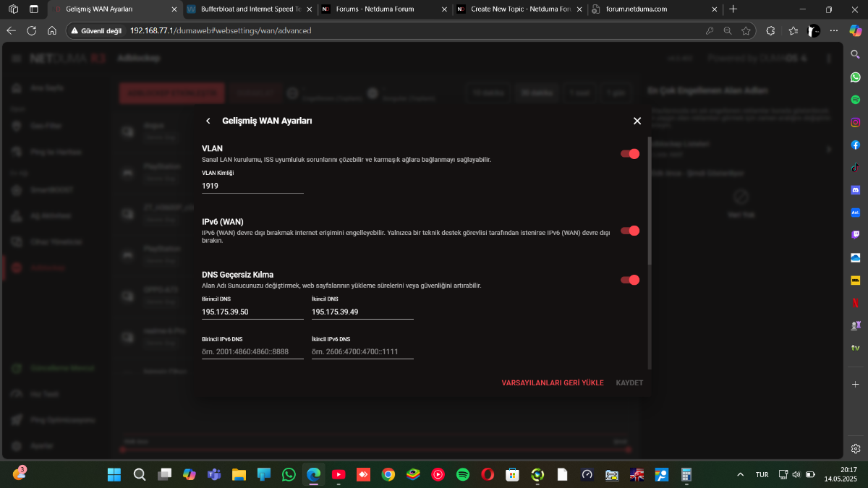The height and width of the screenshot is (488, 868).
Task: Show hidden system tray icons chevron
Action: click(x=740, y=475)
